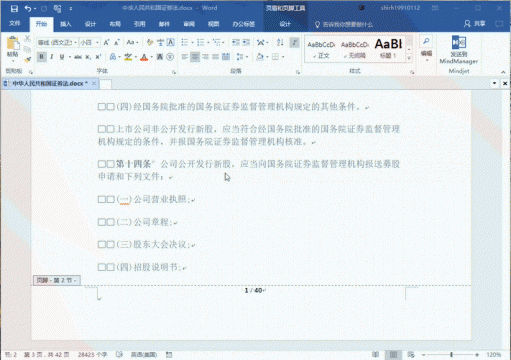The image size is (511, 360).
Task: Increase font size with grow-font icon
Action: click(106, 43)
